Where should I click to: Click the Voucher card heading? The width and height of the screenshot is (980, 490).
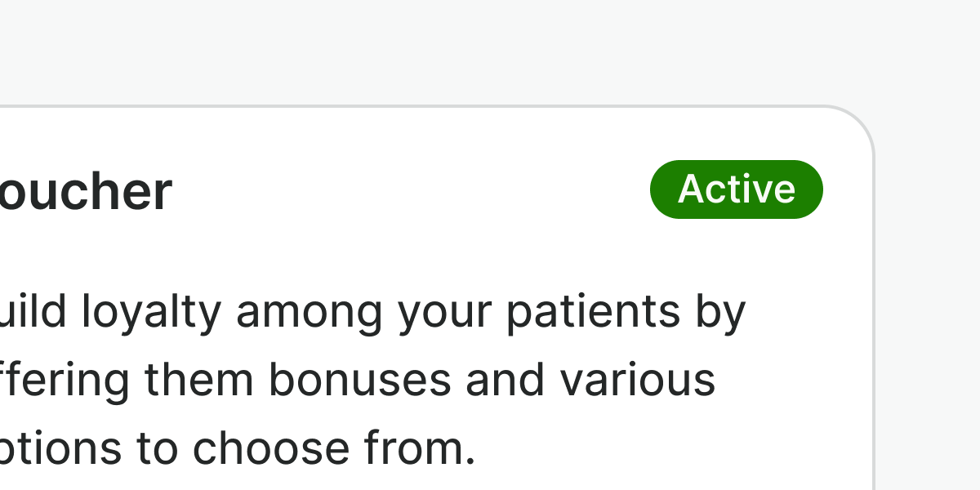point(86,192)
